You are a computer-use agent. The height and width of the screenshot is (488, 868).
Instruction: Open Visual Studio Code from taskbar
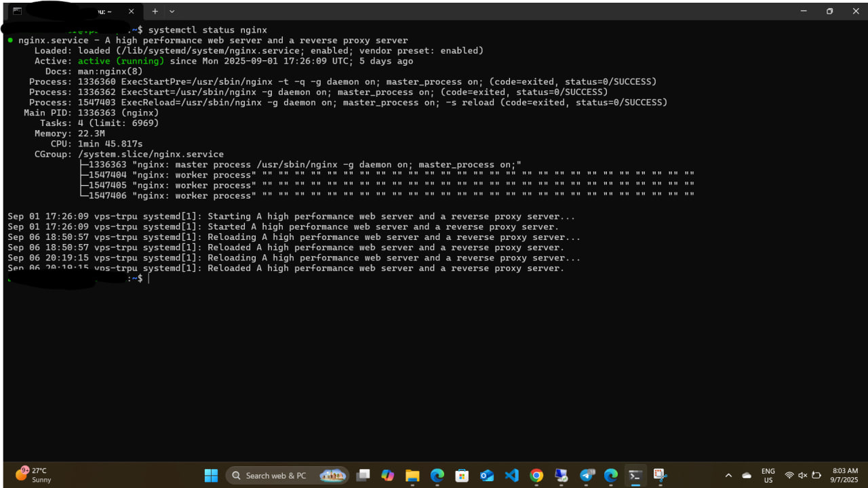coord(511,475)
